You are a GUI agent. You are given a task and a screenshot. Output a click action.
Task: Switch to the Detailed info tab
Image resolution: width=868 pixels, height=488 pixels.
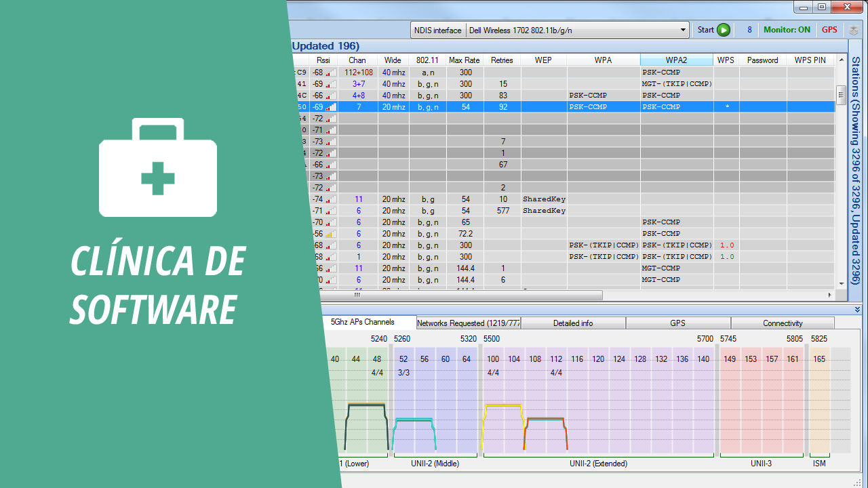573,323
